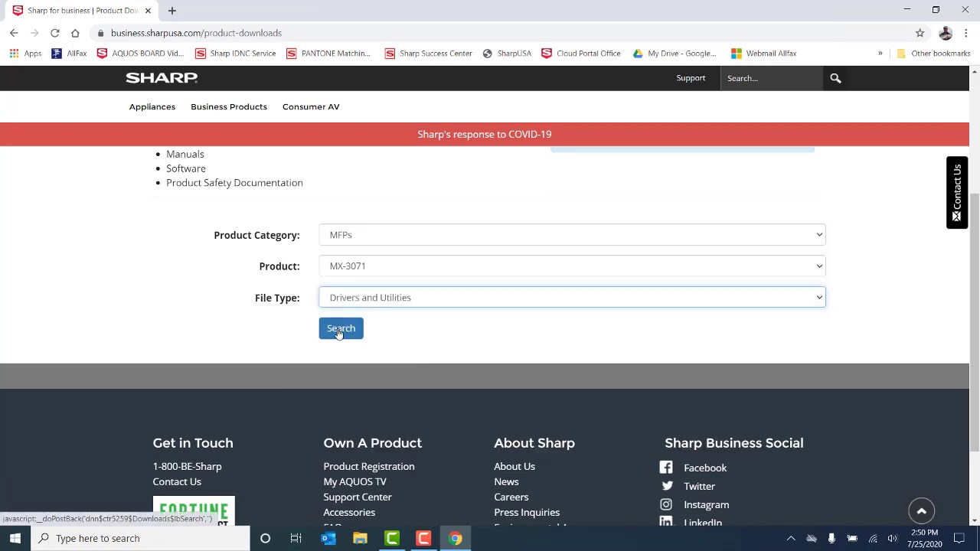Open Press Inquiries footer link
The width and height of the screenshot is (980, 551).
tap(527, 512)
